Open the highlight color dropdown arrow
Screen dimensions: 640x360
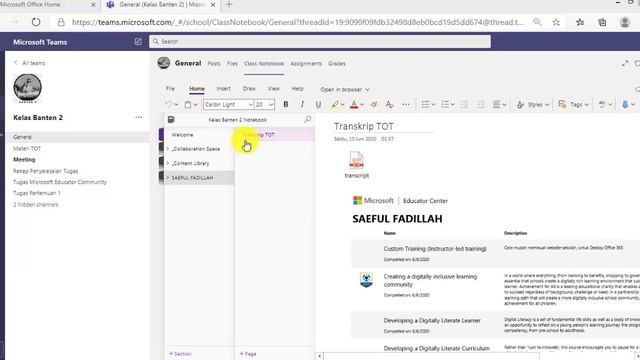point(342,104)
